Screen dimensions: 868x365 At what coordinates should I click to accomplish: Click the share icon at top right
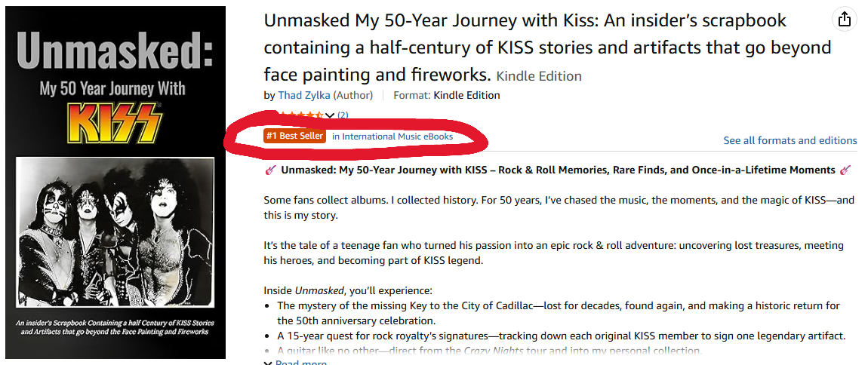[x=843, y=19]
